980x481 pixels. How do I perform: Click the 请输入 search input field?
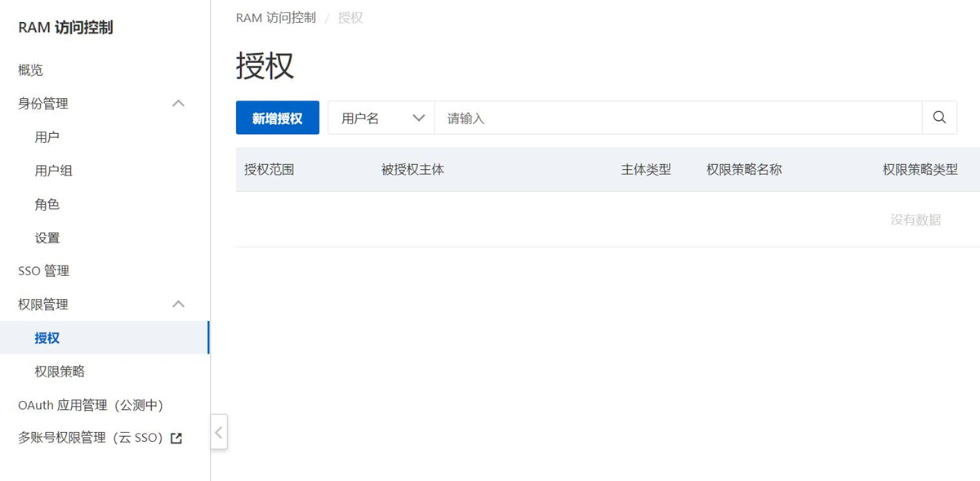[x=678, y=118]
